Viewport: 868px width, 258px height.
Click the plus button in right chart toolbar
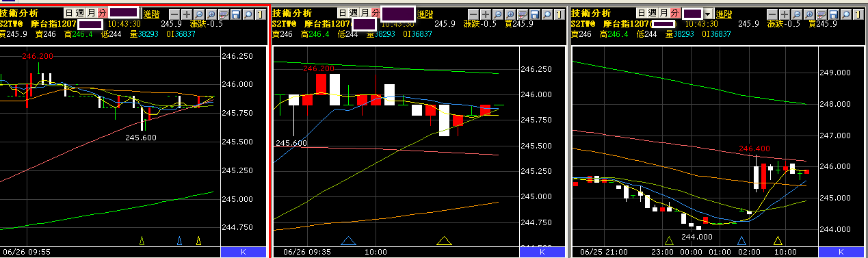(784, 14)
